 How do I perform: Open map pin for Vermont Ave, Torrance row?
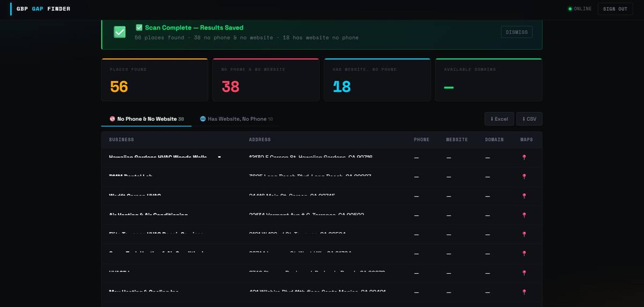524,215
